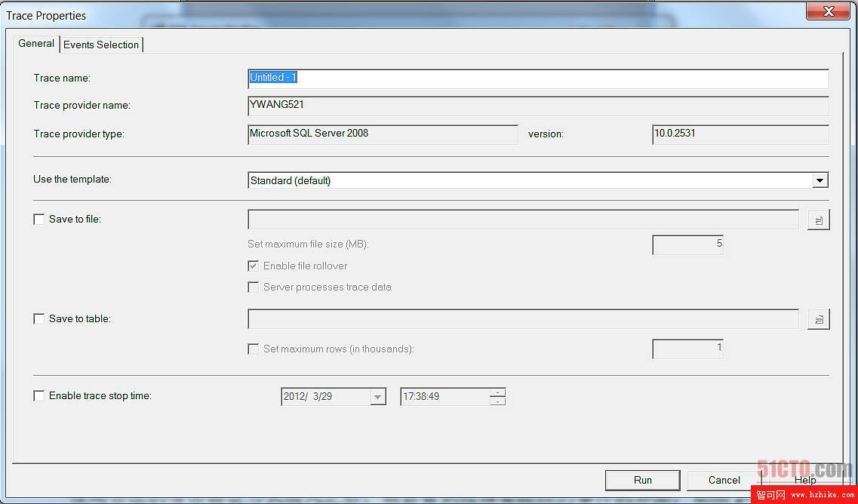The image size is (858, 504).
Task: Enable the Save to file checkbox
Action: 38,219
